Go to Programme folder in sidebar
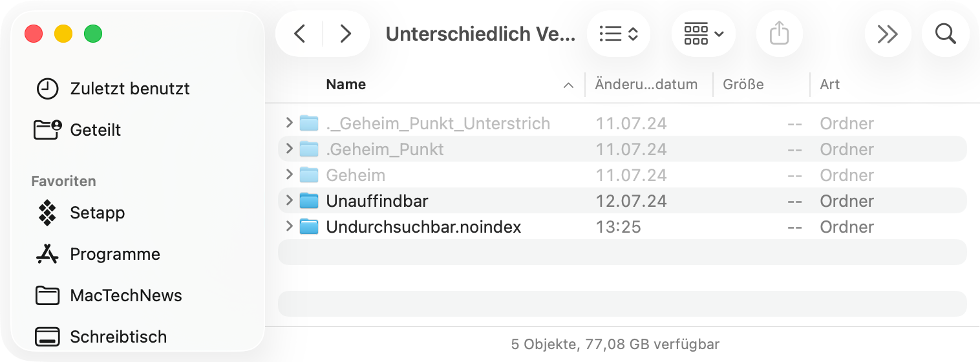This screenshot has width=980, height=362. 114,254
